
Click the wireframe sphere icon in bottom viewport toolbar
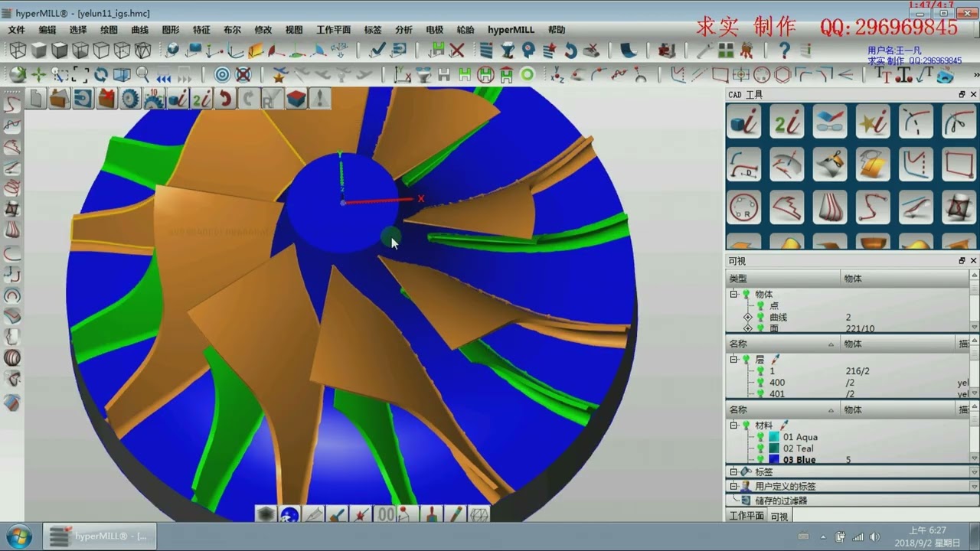tap(479, 515)
